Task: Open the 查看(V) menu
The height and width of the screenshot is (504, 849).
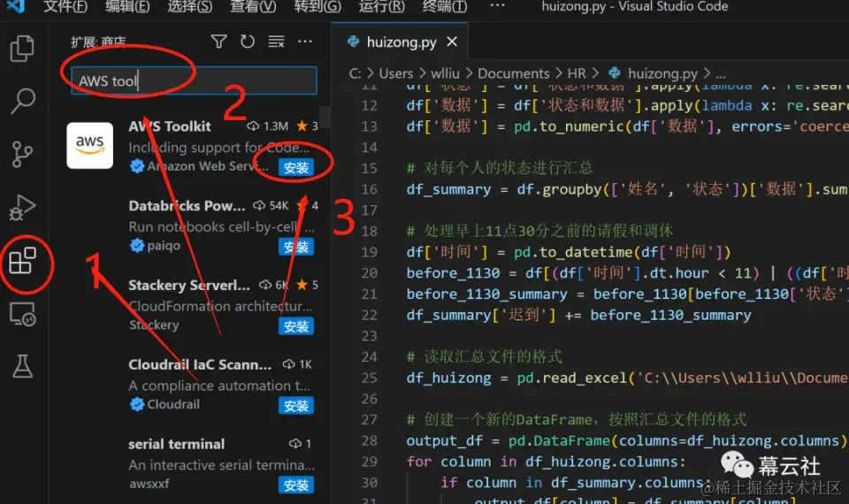Action: (253, 6)
